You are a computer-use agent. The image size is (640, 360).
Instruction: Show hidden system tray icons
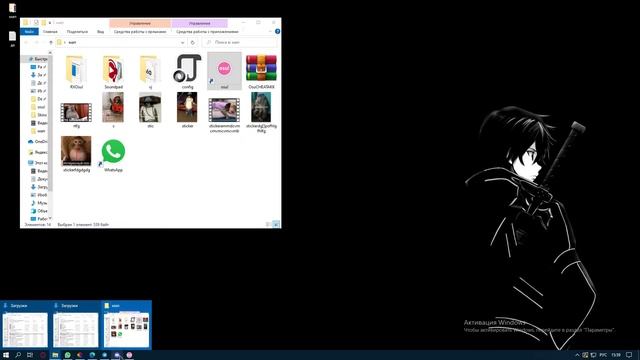pos(577,355)
